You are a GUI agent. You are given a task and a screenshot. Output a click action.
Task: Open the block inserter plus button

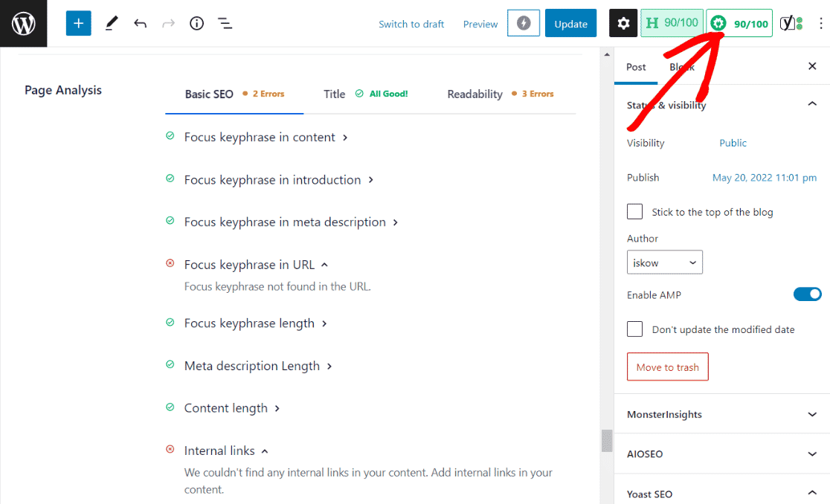point(78,24)
